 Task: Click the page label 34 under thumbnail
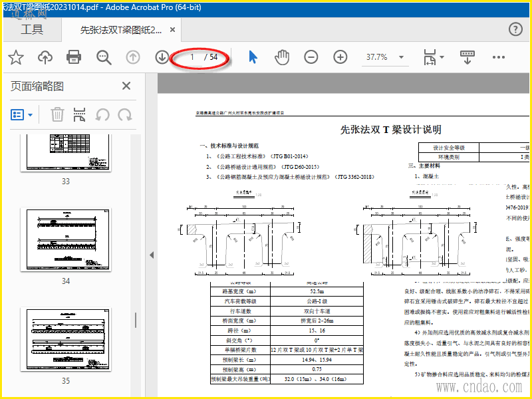tap(66, 281)
